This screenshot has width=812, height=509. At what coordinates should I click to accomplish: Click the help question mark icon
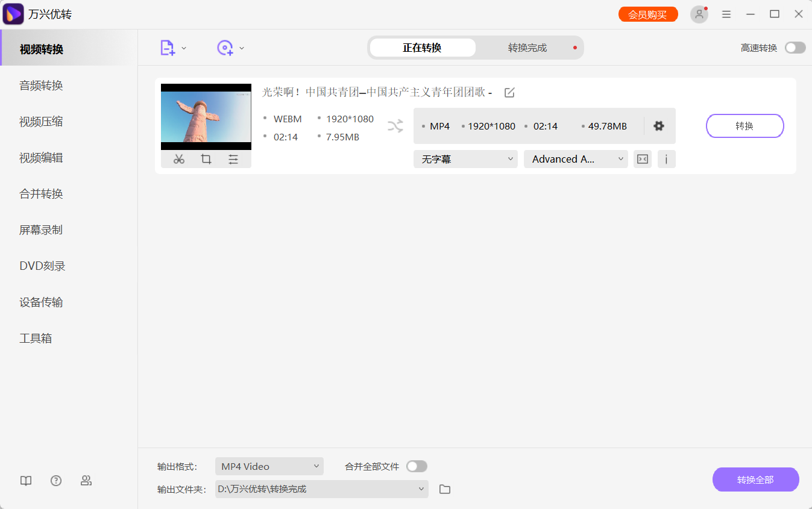[56, 480]
